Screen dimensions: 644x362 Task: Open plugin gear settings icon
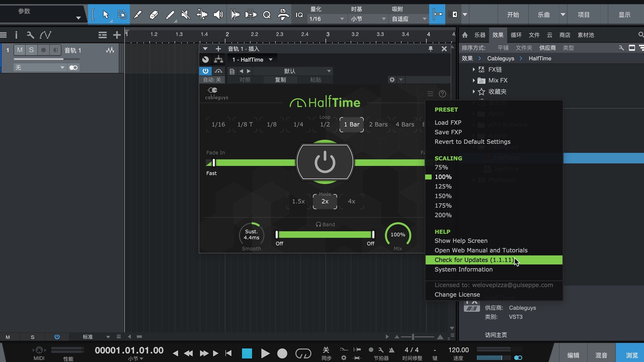click(392, 80)
